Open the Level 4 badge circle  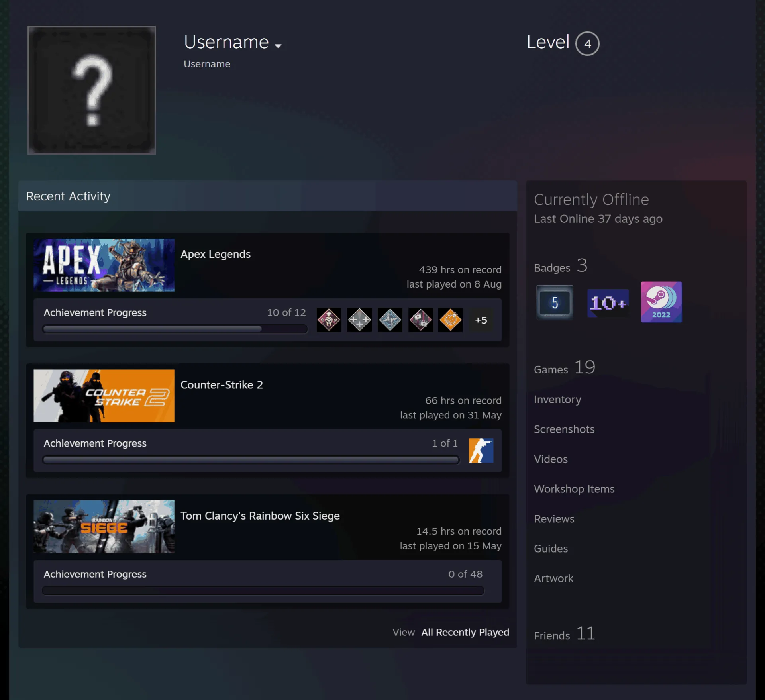[587, 43]
